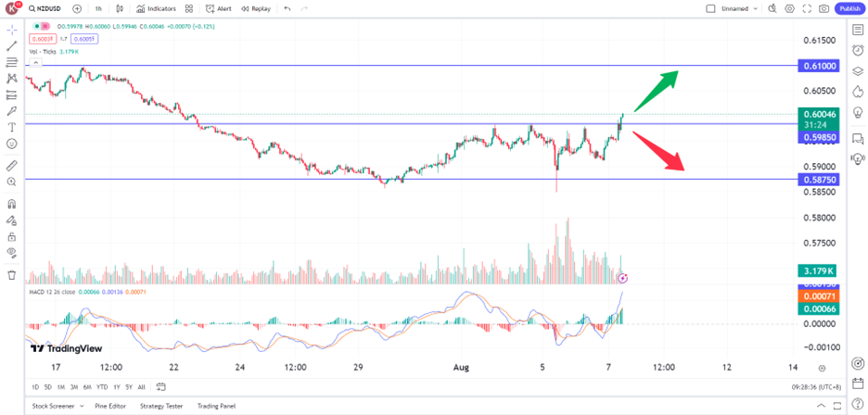Click the Vol Ticks indicator label
This screenshot has width=868, height=415.
pos(42,52)
